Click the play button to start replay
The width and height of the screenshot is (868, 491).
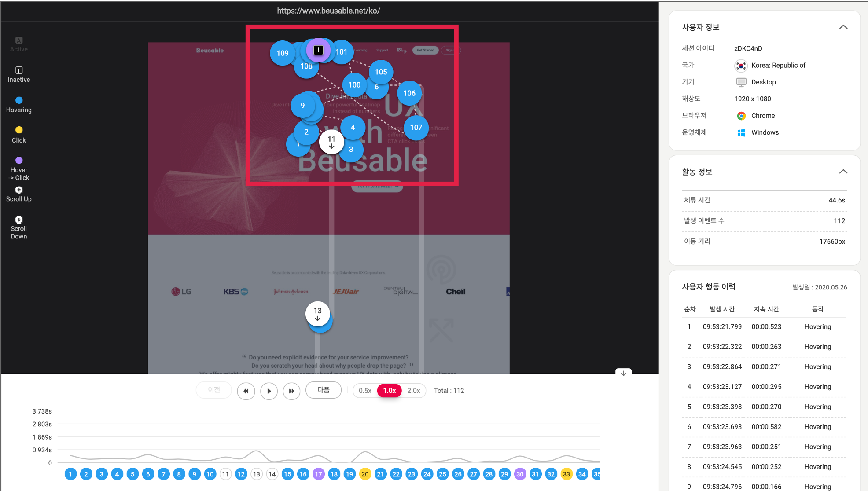point(268,390)
